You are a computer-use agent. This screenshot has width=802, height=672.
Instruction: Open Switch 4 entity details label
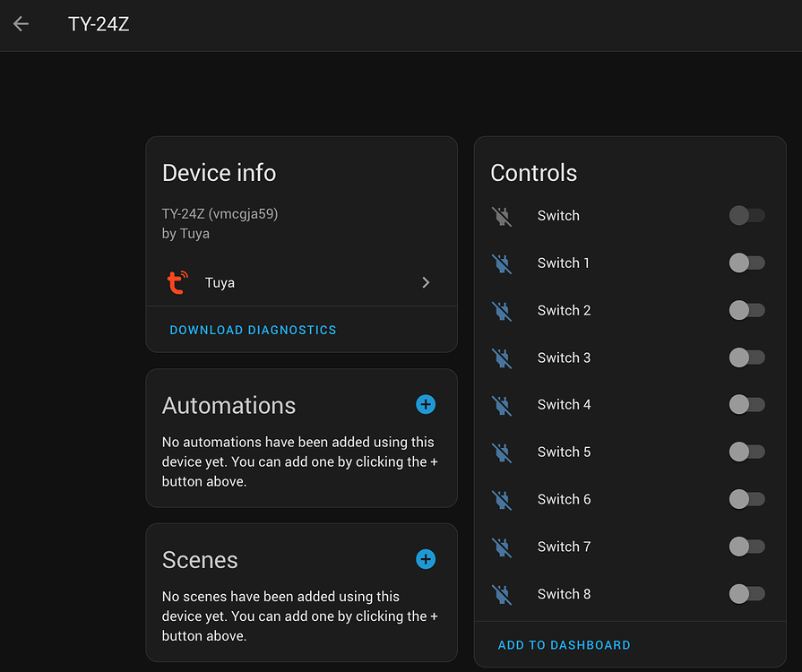coord(564,404)
